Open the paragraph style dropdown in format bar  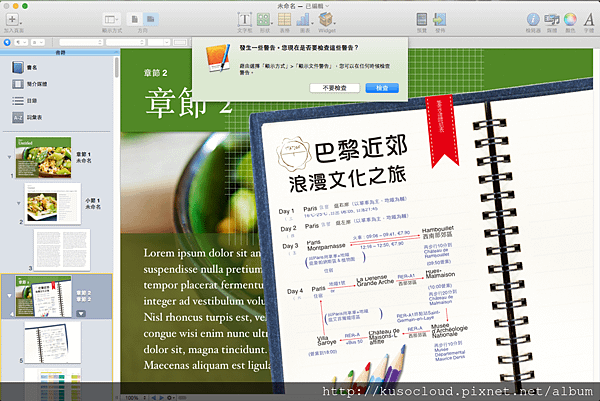click(21, 42)
